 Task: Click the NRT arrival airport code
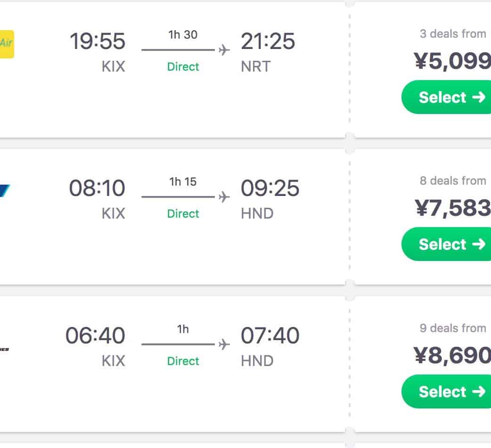coord(255,66)
